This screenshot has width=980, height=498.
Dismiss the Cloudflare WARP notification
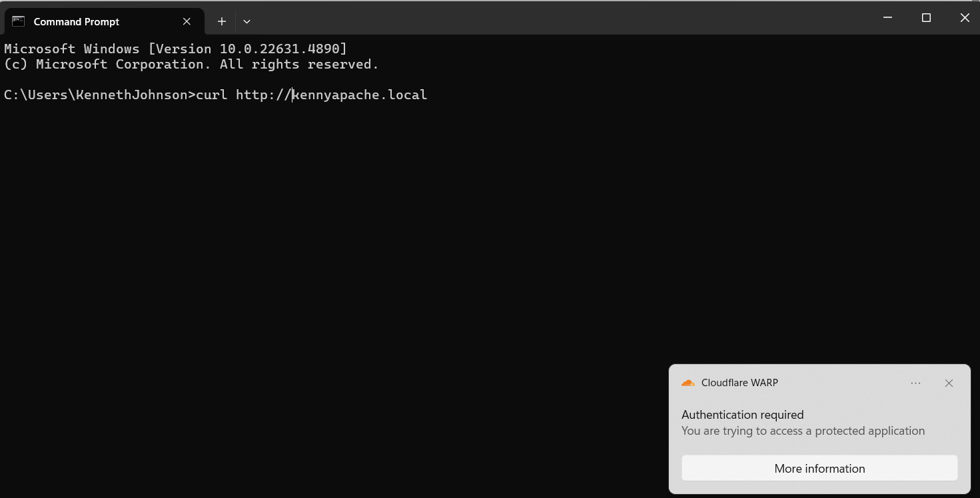pos(949,383)
